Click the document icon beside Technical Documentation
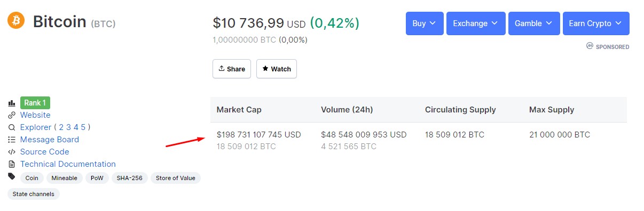The image size is (644, 211). (12, 164)
